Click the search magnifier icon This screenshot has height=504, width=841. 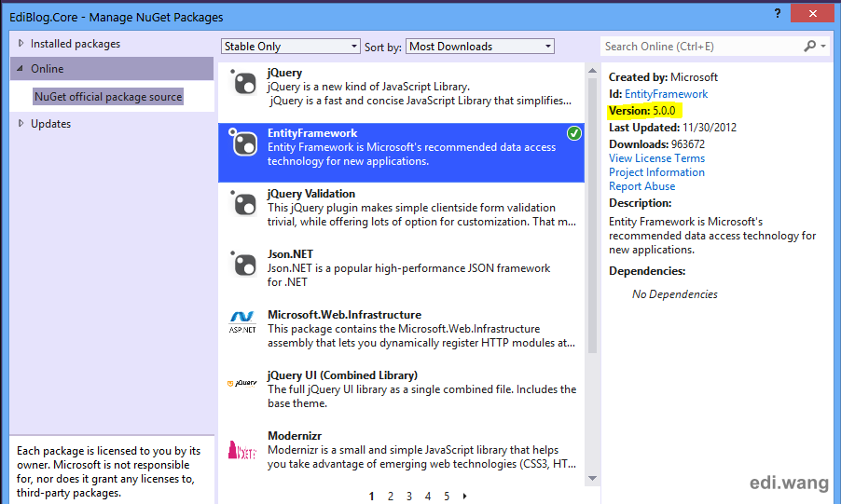pyautogui.click(x=809, y=46)
